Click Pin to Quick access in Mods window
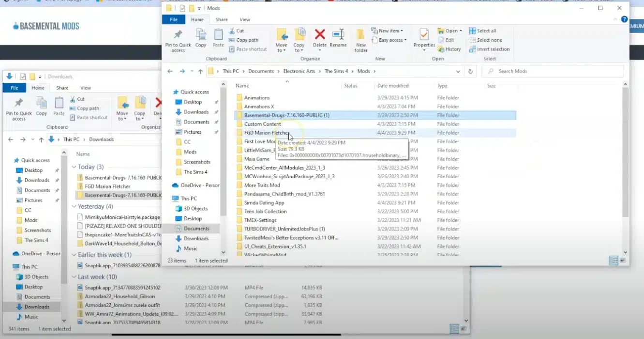 point(178,40)
